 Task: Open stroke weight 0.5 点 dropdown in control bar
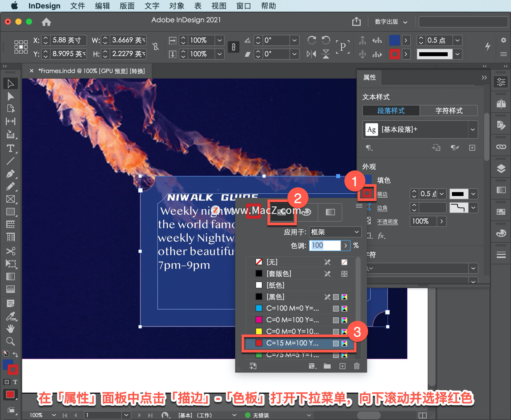pos(457,40)
